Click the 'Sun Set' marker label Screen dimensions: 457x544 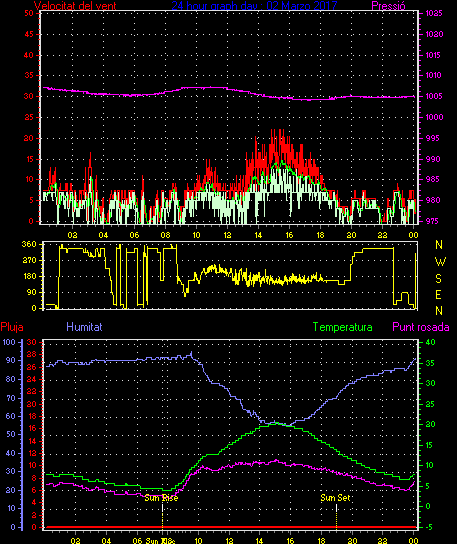click(335, 498)
